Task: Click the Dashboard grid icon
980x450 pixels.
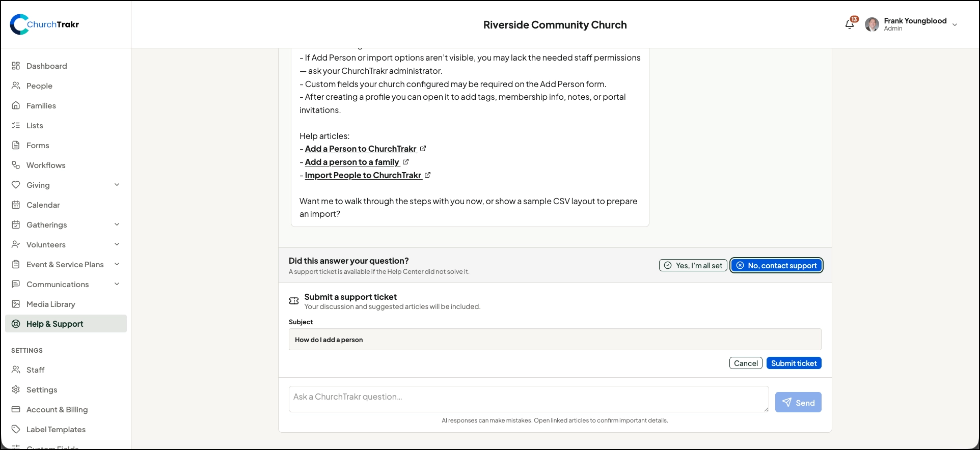Action: (x=16, y=66)
